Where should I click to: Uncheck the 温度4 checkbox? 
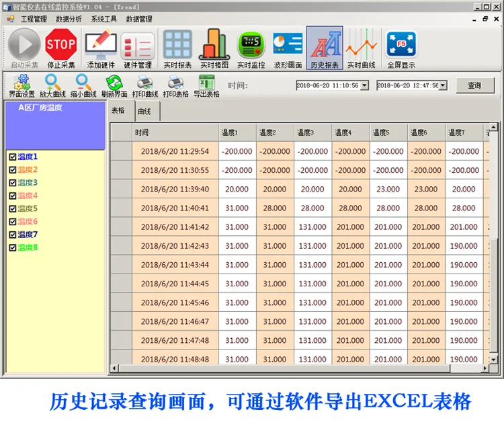[x=13, y=196]
